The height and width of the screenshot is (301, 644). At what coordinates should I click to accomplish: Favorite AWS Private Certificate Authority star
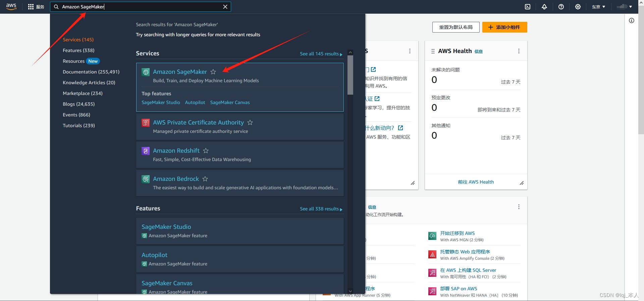[x=250, y=122]
